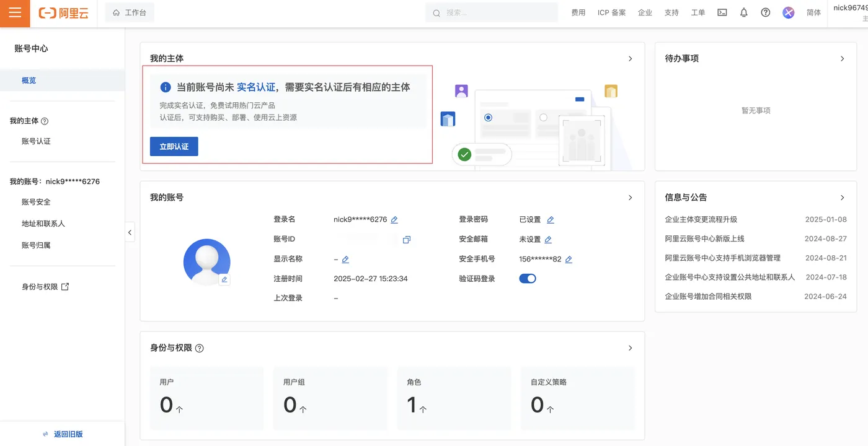Click the profile avatar image
Screen dimensions: 868x446
207,262
